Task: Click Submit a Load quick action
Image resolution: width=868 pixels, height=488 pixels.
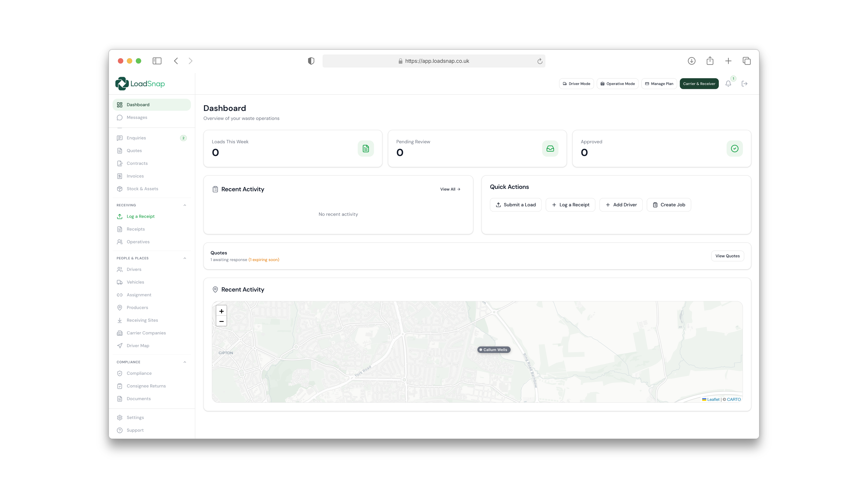Action: 516,205
